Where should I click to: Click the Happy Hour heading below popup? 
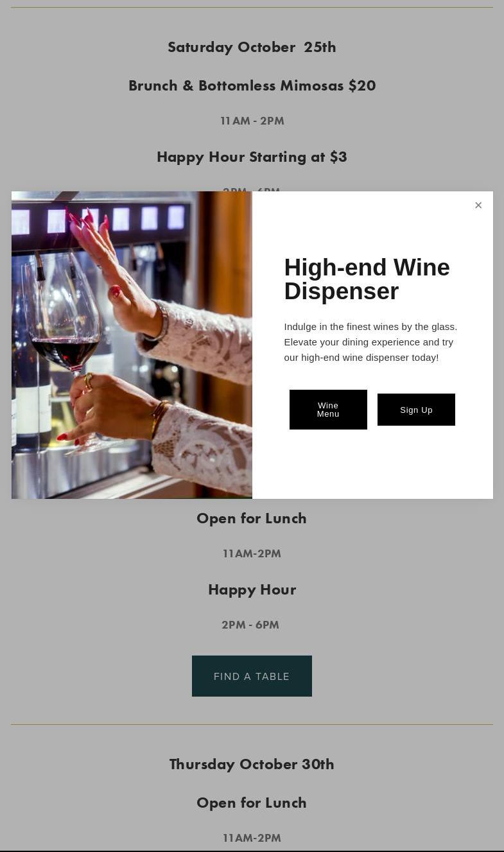(252, 589)
